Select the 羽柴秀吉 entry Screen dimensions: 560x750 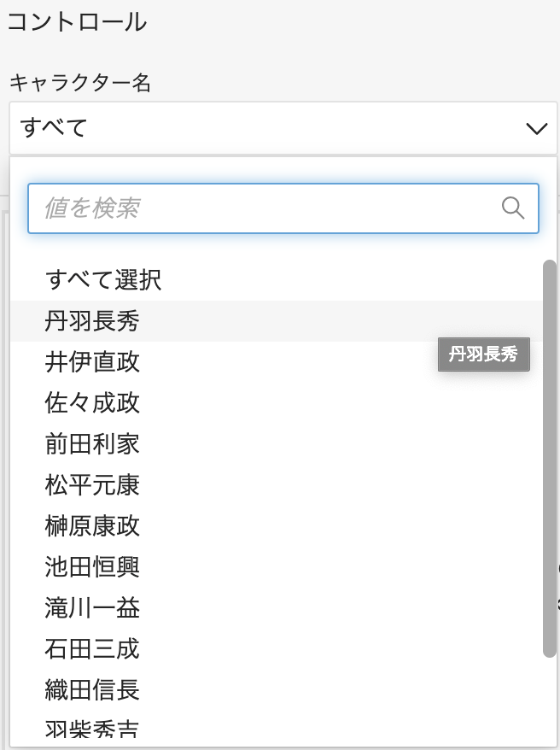tap(277, 729)
